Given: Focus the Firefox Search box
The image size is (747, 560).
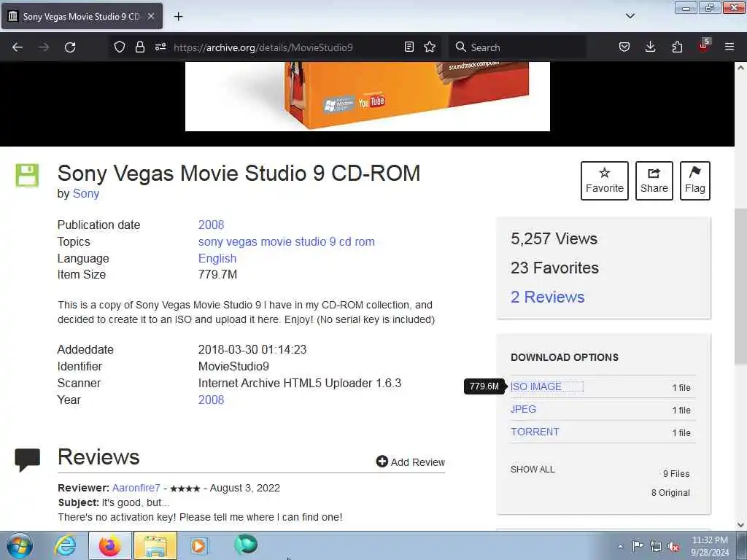Looking at the screenshot, I should (x=519, y=47).
